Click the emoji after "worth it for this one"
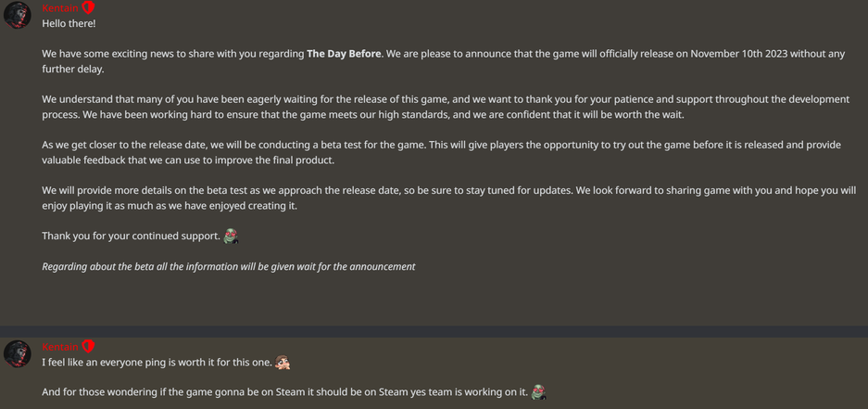This screenshot has height=409, width=868. pos(283,362)
